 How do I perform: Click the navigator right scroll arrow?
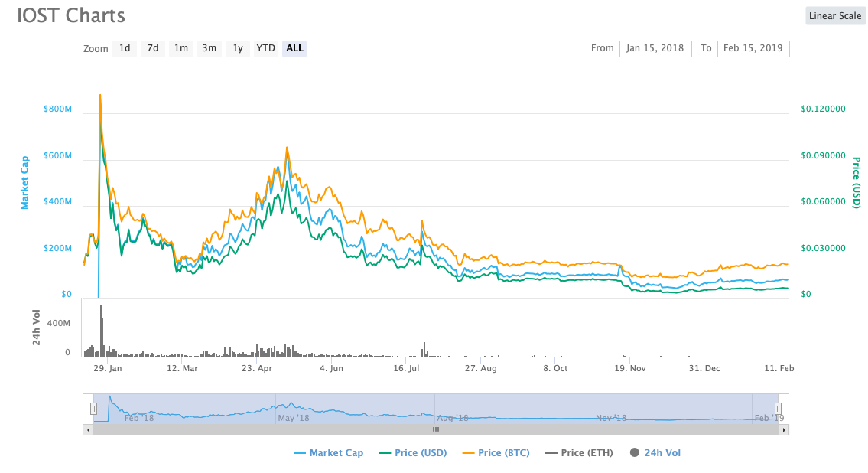coord(783,430)
